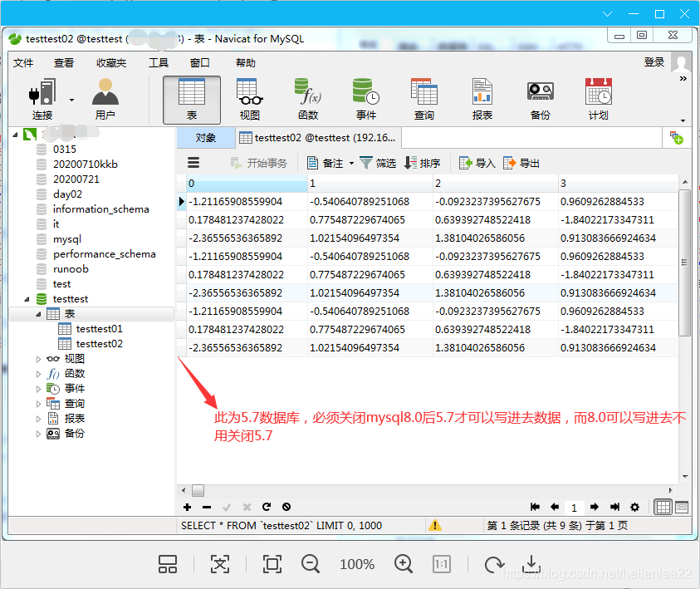Click the Import (导入) button
This screenshot has height=589, width=700.
(x=477, y=163)
